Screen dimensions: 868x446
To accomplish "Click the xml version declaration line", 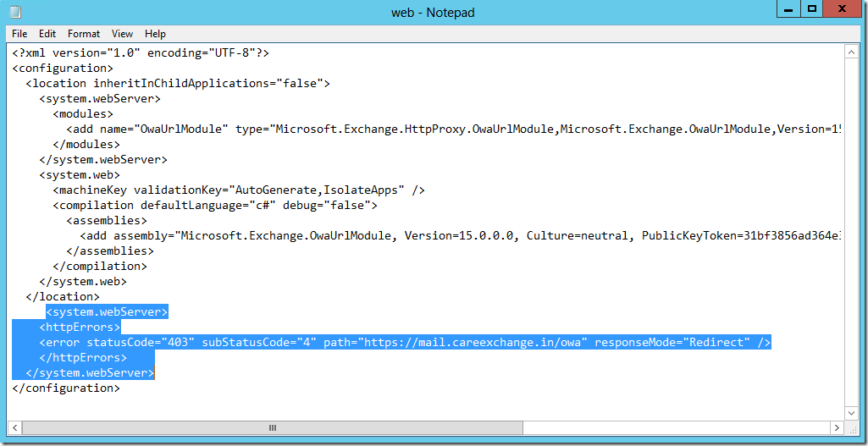I will coord(141,53).
